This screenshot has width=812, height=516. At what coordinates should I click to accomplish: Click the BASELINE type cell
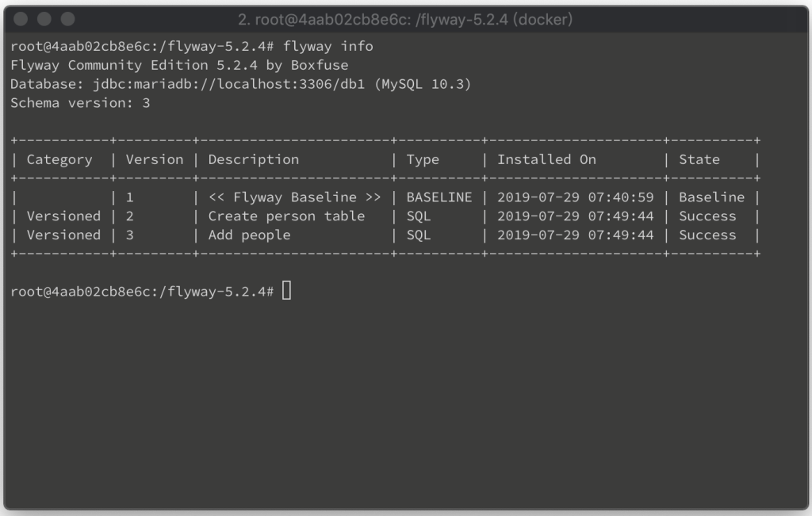click(x=439, y=197)
